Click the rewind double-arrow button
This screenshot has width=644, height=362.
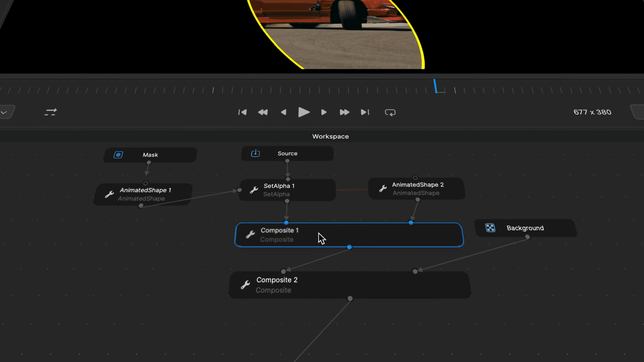[263, 112]
